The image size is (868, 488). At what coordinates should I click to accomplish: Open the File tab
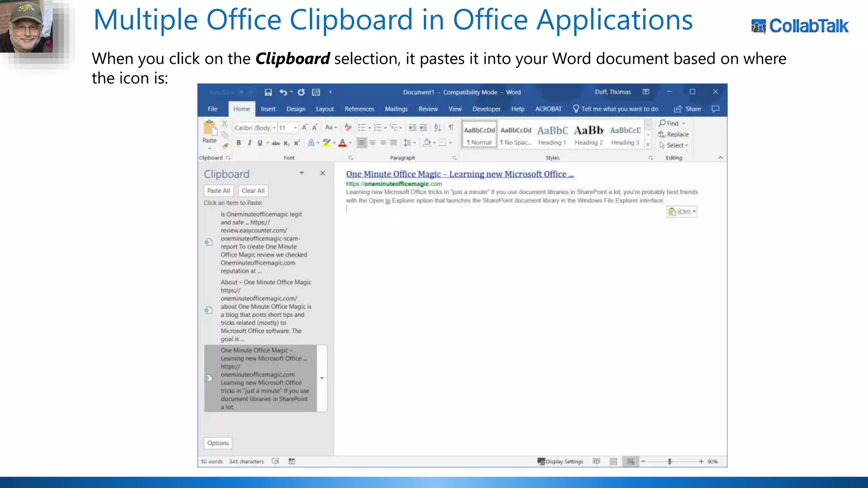click(x=212, y=109)
